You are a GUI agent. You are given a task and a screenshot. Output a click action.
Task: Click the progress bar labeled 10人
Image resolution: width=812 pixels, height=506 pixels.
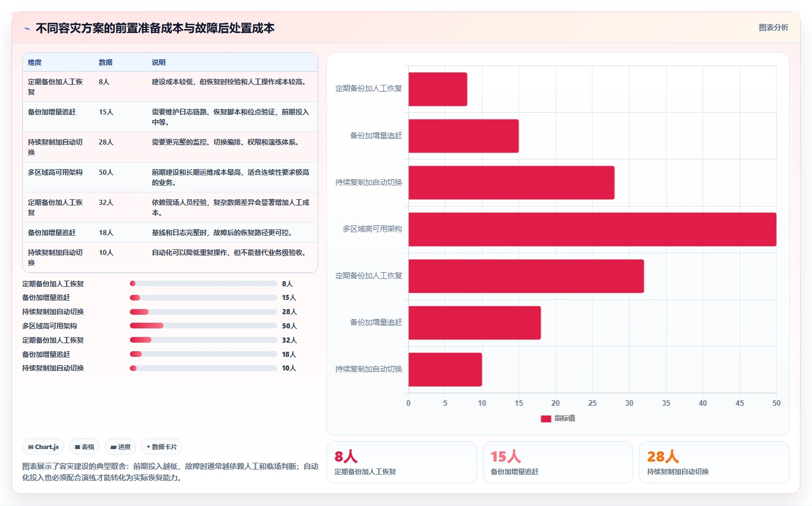click(203, 368)
